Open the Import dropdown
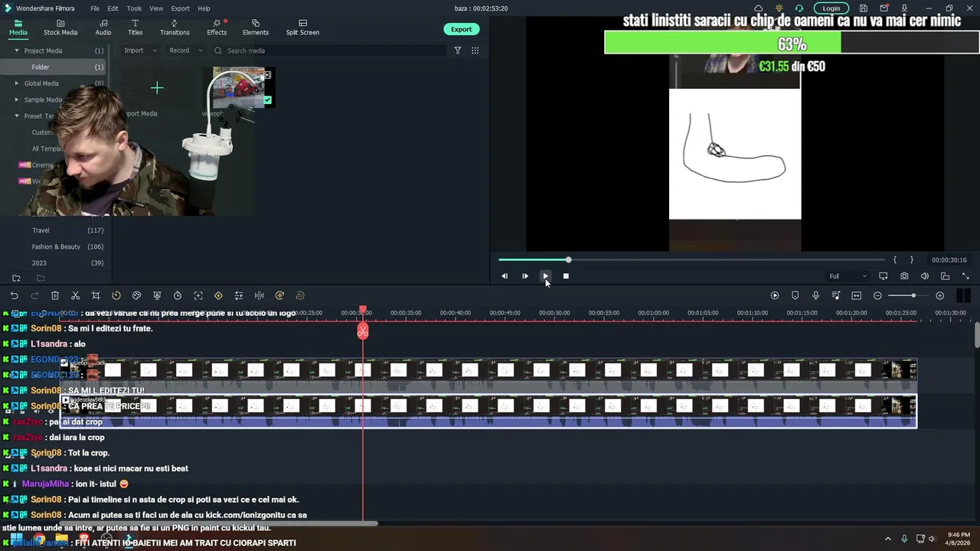 [140, 51]
